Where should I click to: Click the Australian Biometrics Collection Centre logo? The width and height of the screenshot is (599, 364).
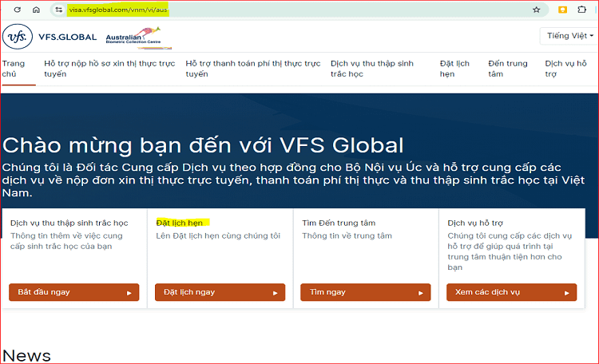click(127, 37)
